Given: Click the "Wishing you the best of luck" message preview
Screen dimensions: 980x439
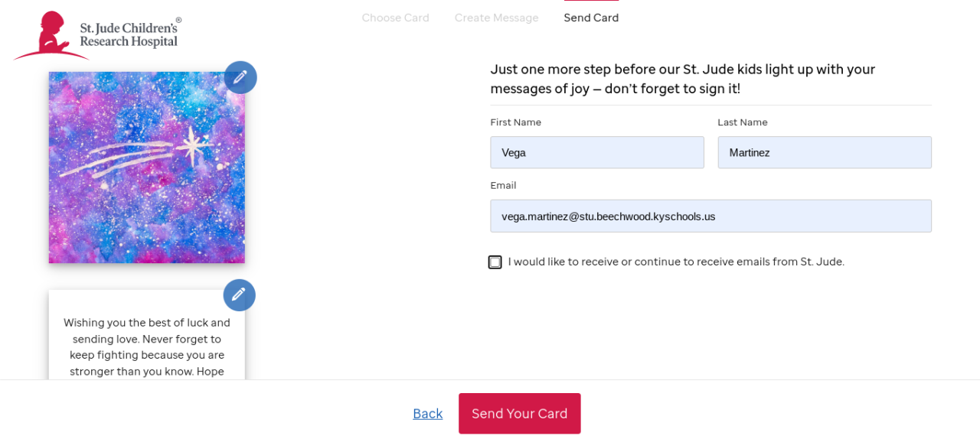Looking at the screenshot, I should point(147,346).
